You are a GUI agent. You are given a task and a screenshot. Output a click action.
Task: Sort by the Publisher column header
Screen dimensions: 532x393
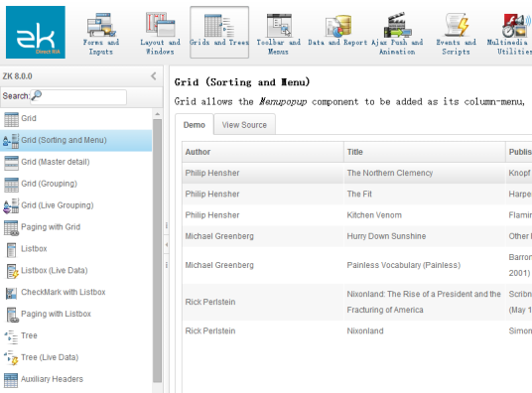[519, 152]
